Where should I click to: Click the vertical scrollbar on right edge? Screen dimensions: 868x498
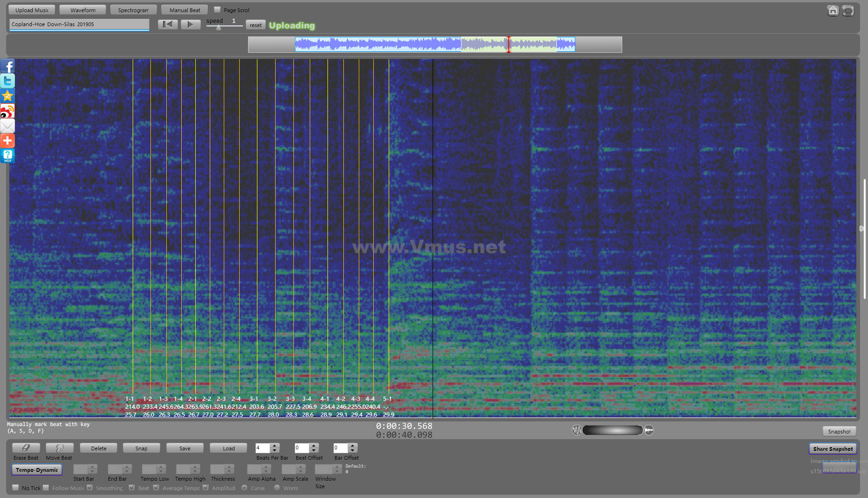[865, 238]
